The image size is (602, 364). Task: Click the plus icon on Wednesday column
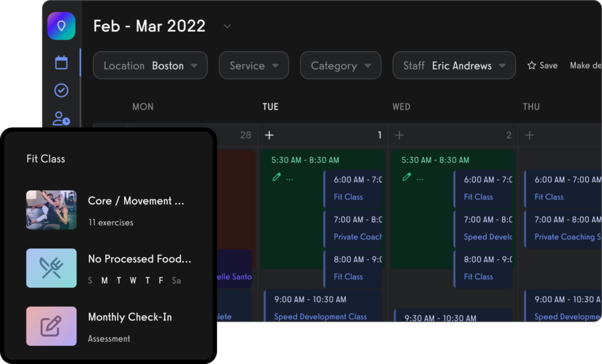(400, 135)
